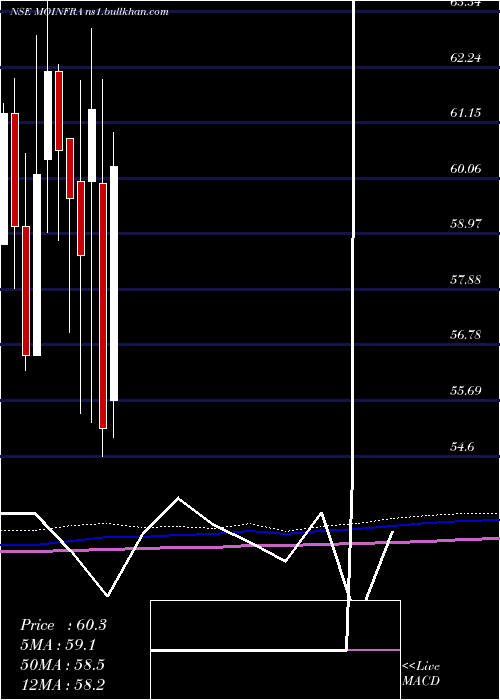Click the last white candlestick near 60.06
The image size is (500, 700).
(x=114, y=283)
